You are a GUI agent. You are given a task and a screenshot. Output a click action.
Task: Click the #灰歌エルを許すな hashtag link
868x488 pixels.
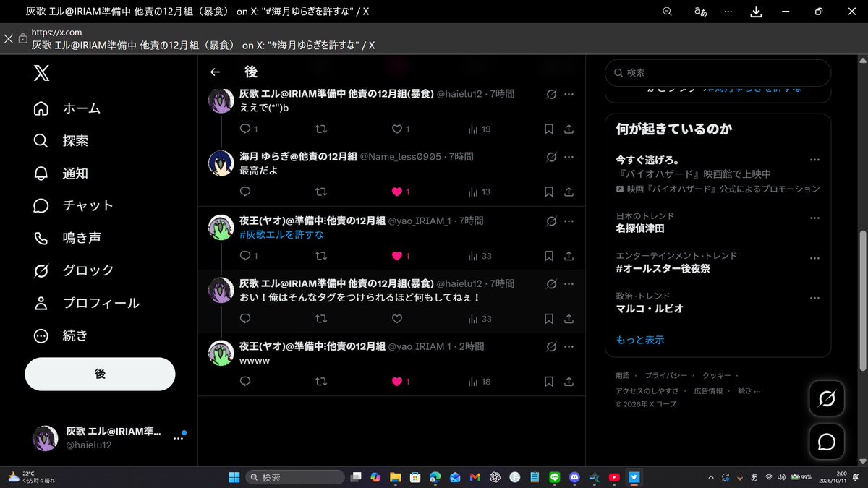point(281,234)
